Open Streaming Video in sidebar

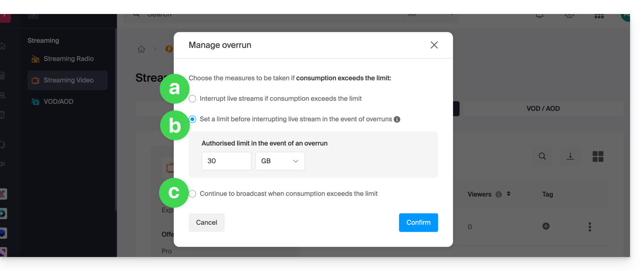click(68, 80)
